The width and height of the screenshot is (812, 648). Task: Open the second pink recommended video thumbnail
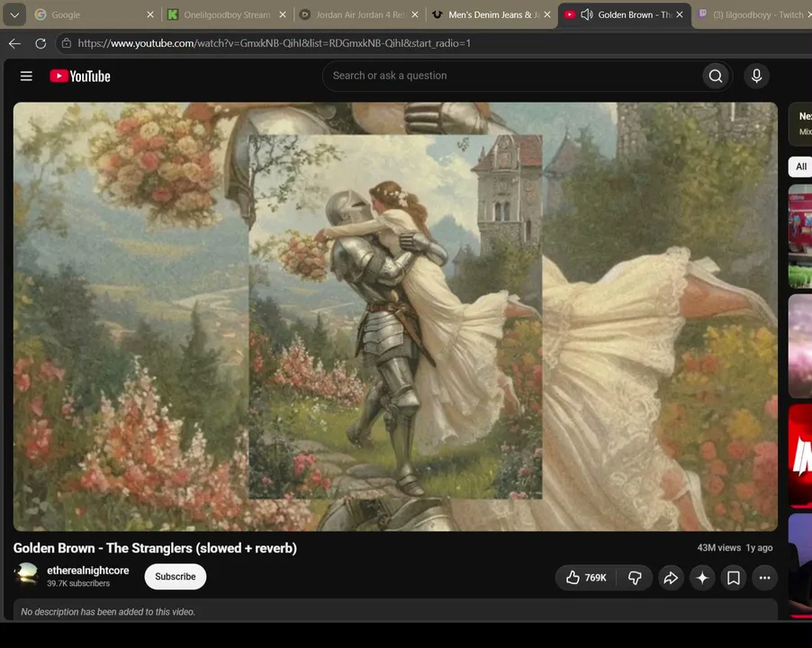pyautogui.click(x=800, y=346)
